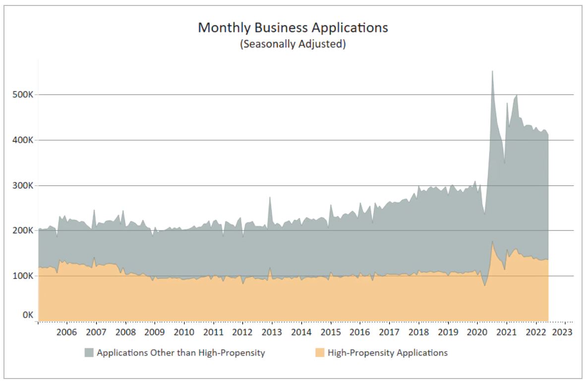588x383 pixels.
Task: Select the 2020 year label on x-axis
Action: 477,332
